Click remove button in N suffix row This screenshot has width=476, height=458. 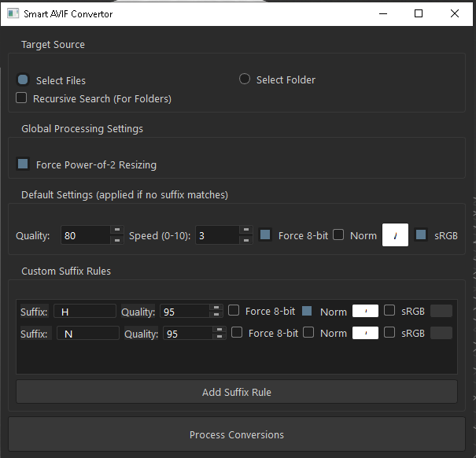[441, 333]
